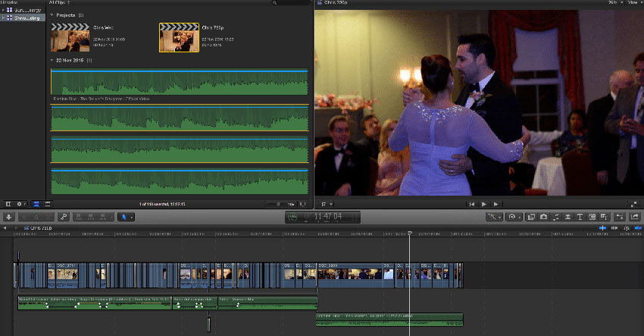The width and height of the screenshot is (644, 336).
Task: Connect clip to primary storyline button
Action: 79,217
